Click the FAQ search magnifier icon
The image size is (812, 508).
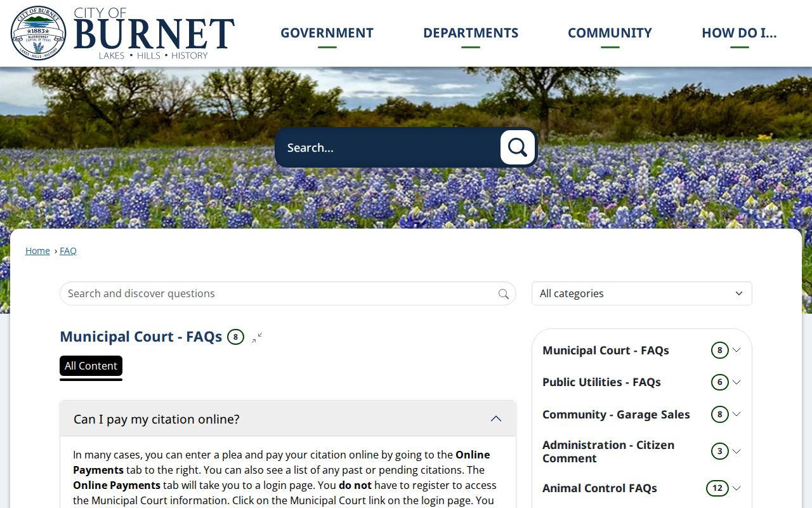[504, 293]
